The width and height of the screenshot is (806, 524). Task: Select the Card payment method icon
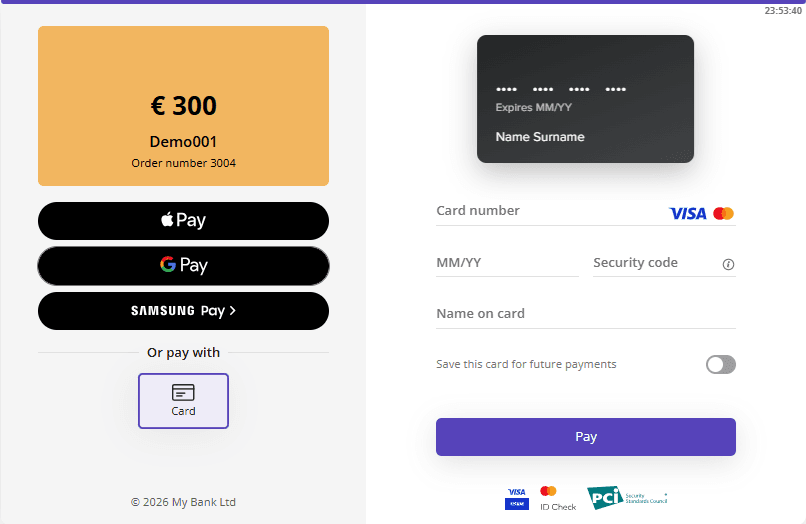(x=183, y=400)
